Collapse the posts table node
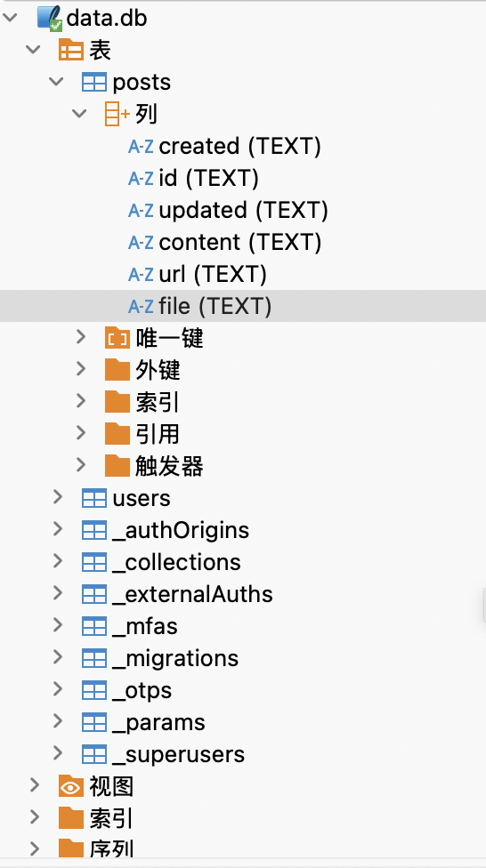 [57, 82]
